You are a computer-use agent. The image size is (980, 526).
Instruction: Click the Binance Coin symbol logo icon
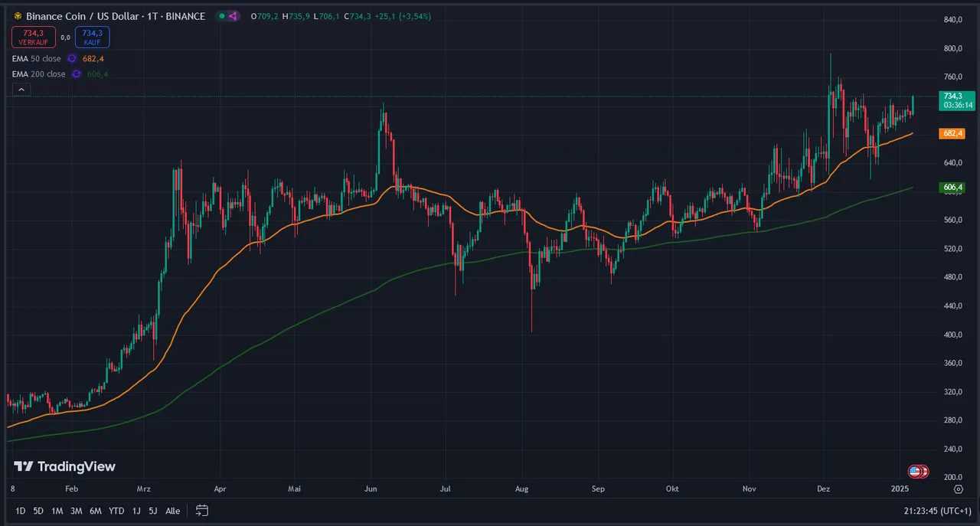pos(18,16)
